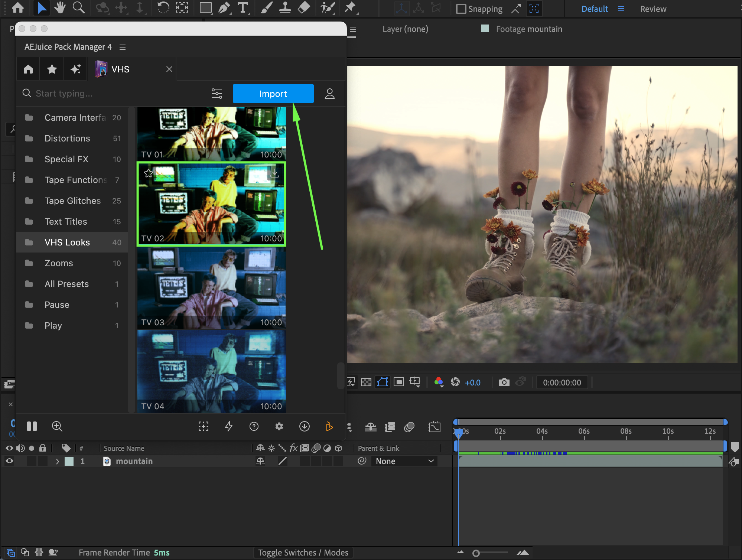Select the Home tool in After Effects toolbar
The width and height of the screenshot is (742, 560).
17,8
